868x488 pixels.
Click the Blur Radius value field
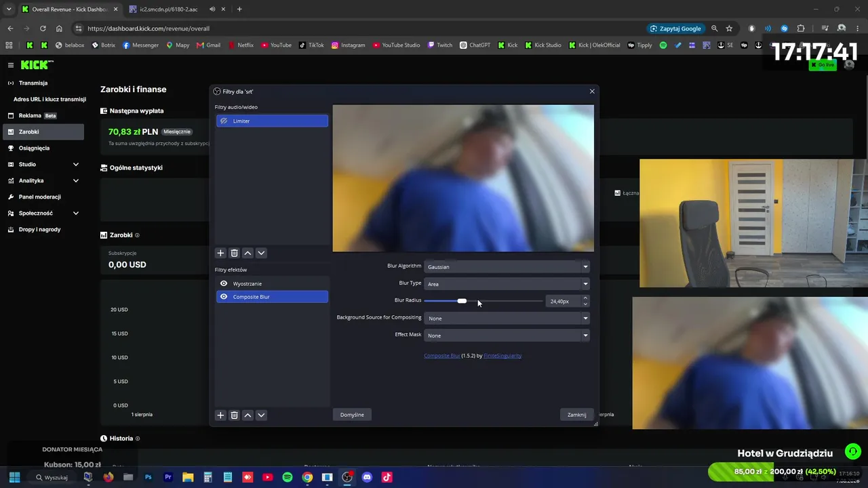(x=563, y=301)
